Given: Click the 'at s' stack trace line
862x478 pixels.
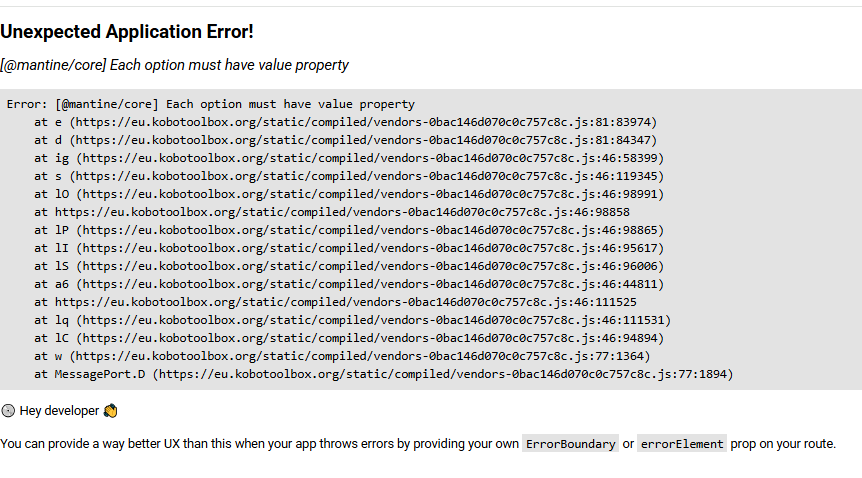Looking at the screenshot, I should (x=349, y=176).
